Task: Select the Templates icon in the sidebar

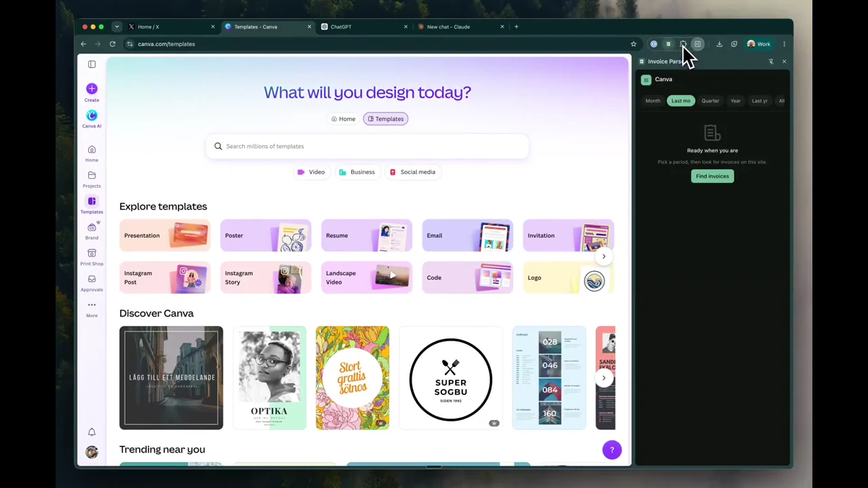Action: 92,201
